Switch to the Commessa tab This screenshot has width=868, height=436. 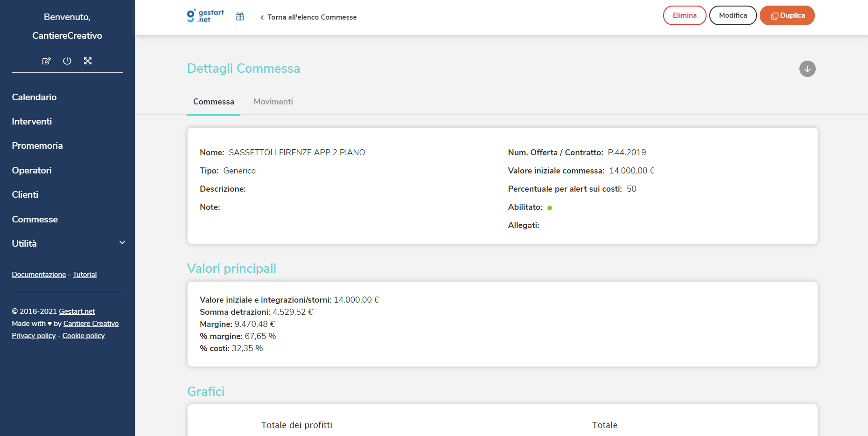click(214, 102)
